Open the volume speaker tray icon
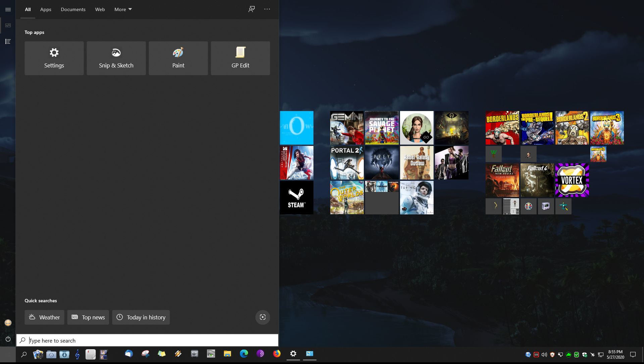 point(544,355)
